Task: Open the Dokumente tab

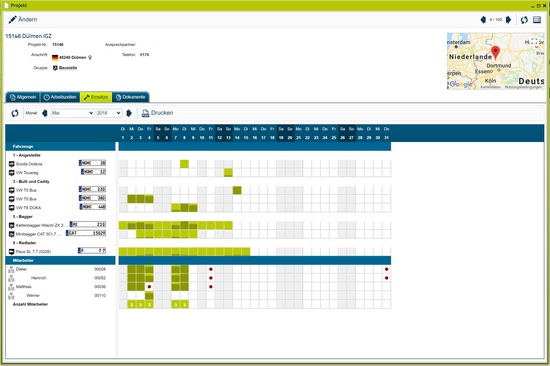Action: point(130,97)
